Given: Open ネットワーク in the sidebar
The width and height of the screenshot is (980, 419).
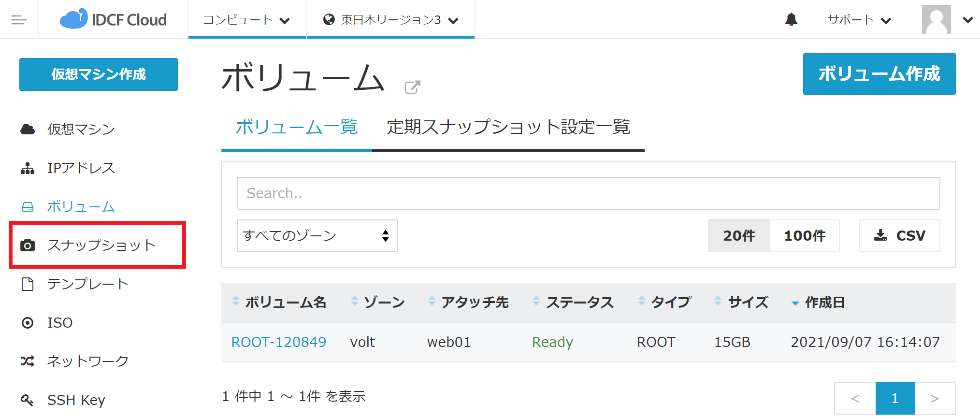Looking at the screenshot, I should pos(87,361).
